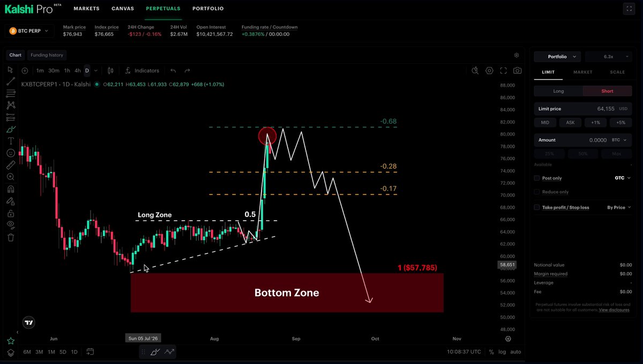The height and width of the screenshot is (364, 643).
Task: Open chart settings gear icon
Action: [517, 55]
